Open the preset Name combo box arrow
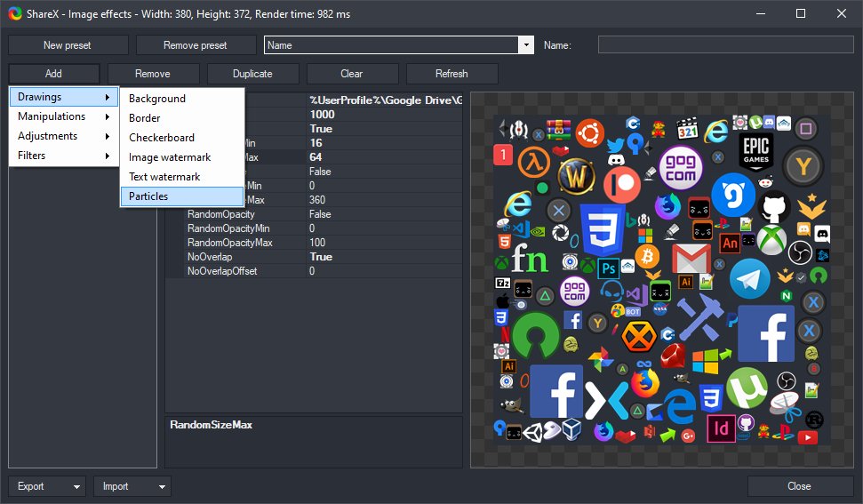Screen dimensions: 863x504 pyautogui.click(x=526, y=45)
